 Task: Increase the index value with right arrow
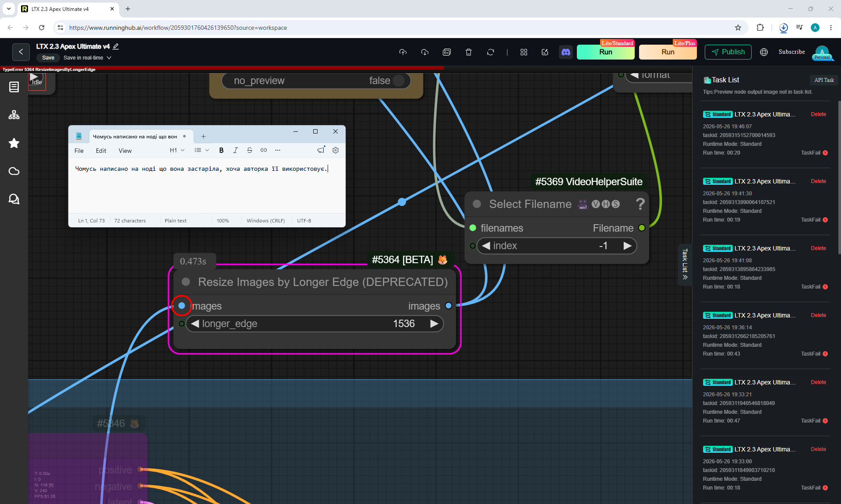pos(627,246)
